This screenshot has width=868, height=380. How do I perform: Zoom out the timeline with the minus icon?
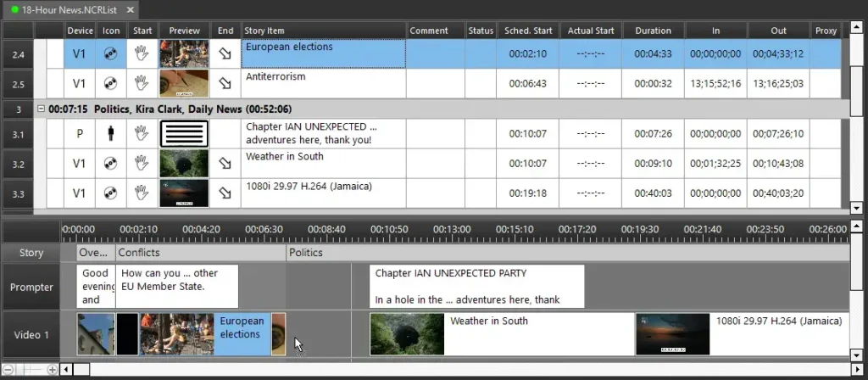click(x=8, y=370)
